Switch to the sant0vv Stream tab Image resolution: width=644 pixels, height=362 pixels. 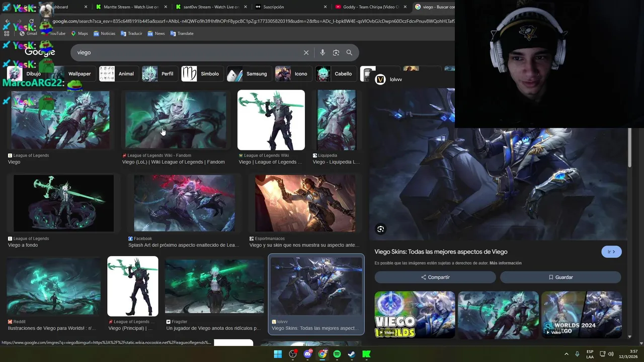(211, 7)
